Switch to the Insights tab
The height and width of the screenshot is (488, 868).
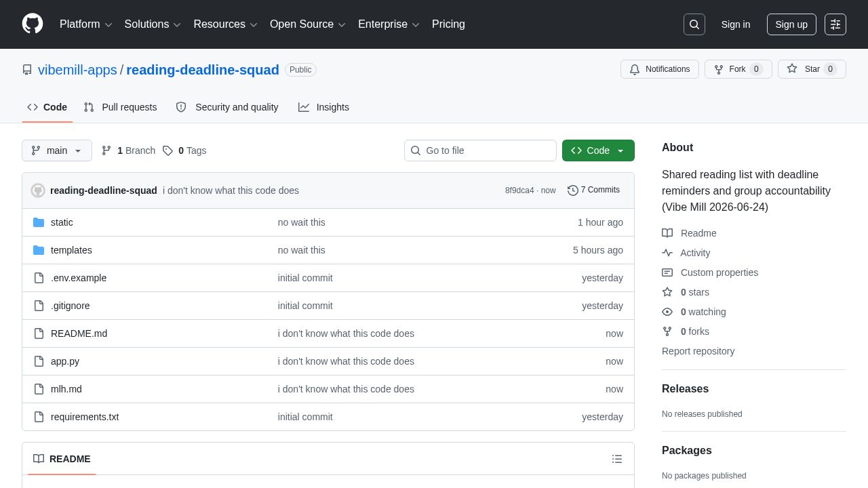coord(323,107)
